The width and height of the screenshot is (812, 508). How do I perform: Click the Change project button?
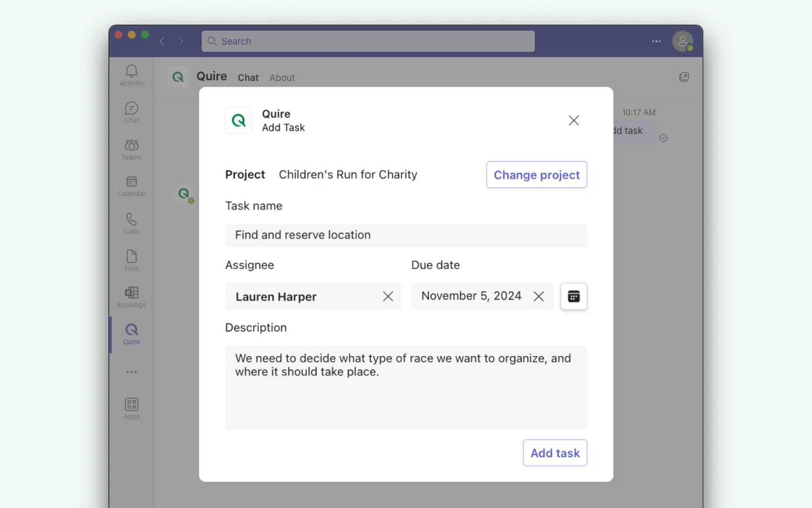point(536,175)
